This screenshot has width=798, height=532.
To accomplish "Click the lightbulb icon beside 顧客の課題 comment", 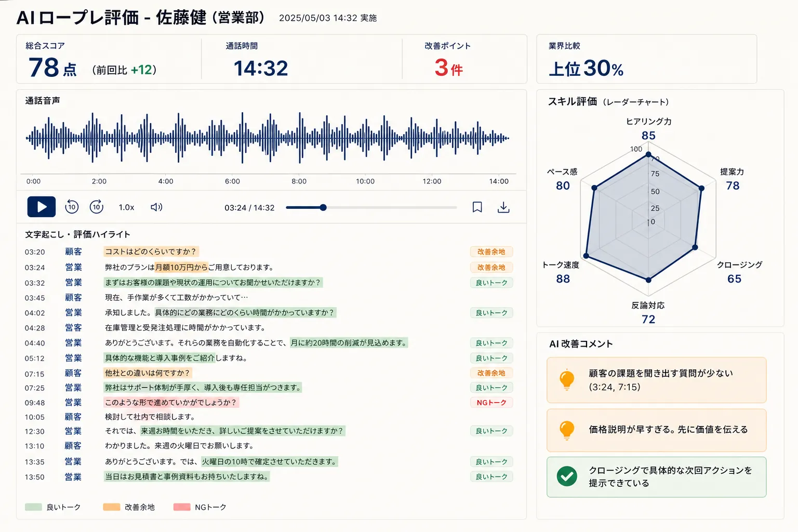I will 567,380.
